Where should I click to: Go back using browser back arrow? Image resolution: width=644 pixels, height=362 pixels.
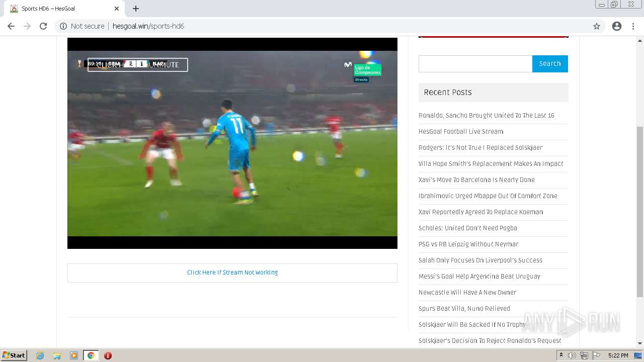[11, 26]
